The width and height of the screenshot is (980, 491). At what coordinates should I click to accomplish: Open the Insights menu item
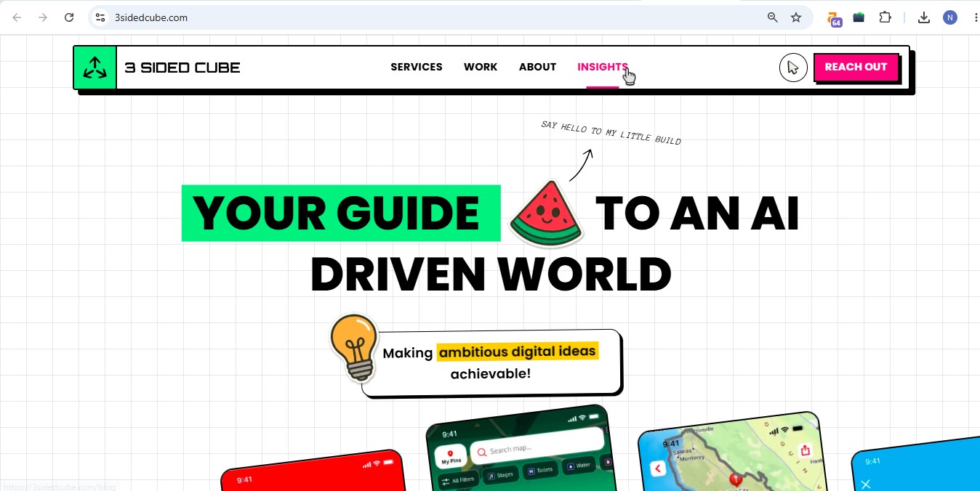pos(602,67)
